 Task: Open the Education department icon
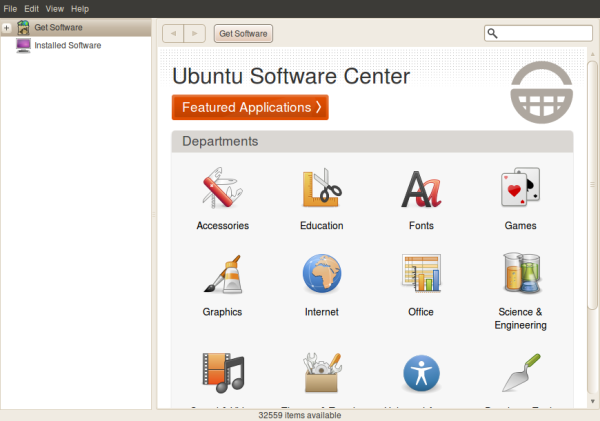(322, 188)
